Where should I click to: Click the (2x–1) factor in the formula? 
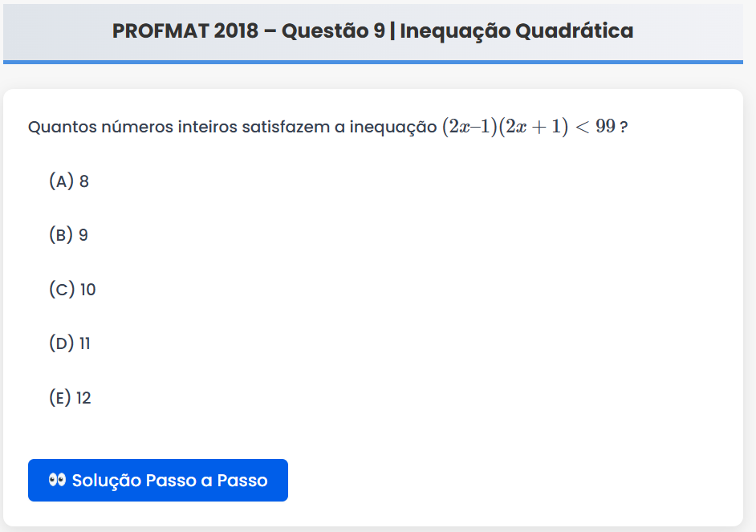click(x=469, y=127)
